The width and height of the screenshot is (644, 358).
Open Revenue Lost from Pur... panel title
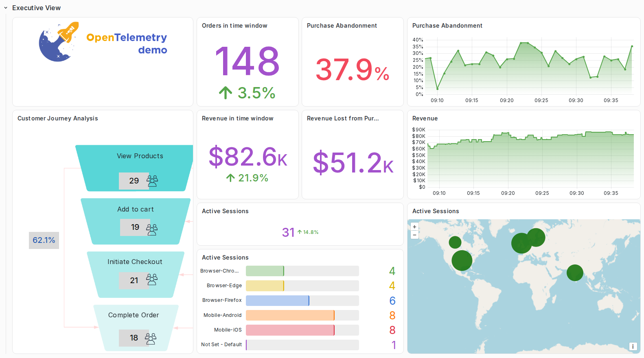[x=343, y=118]
